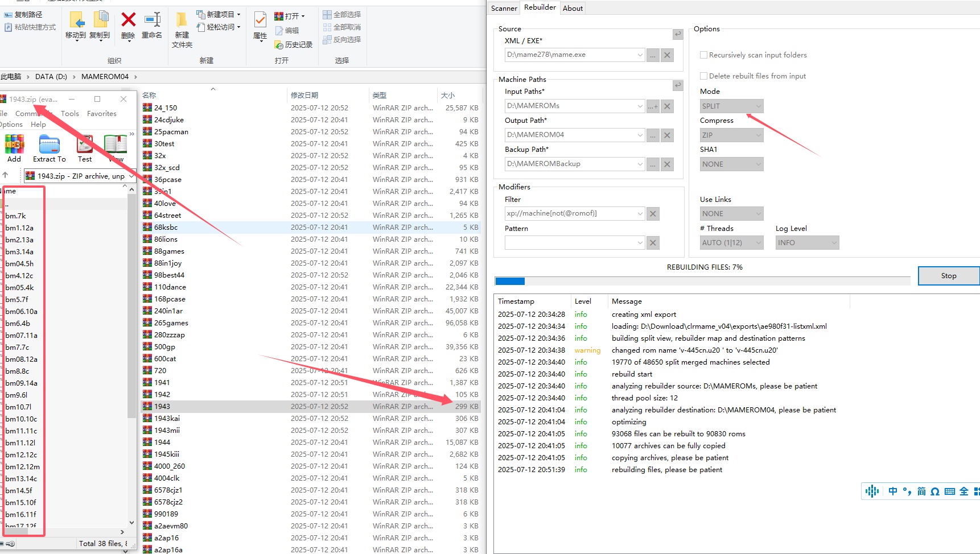Open the Compress dropdown showing ZIP
This screenshot has width=980, height=554.
coord(731,135)
